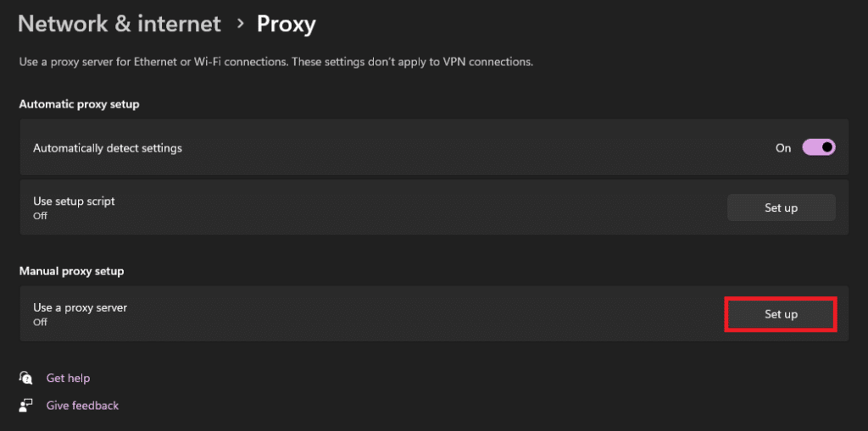Click the Proxy page title

287,24
